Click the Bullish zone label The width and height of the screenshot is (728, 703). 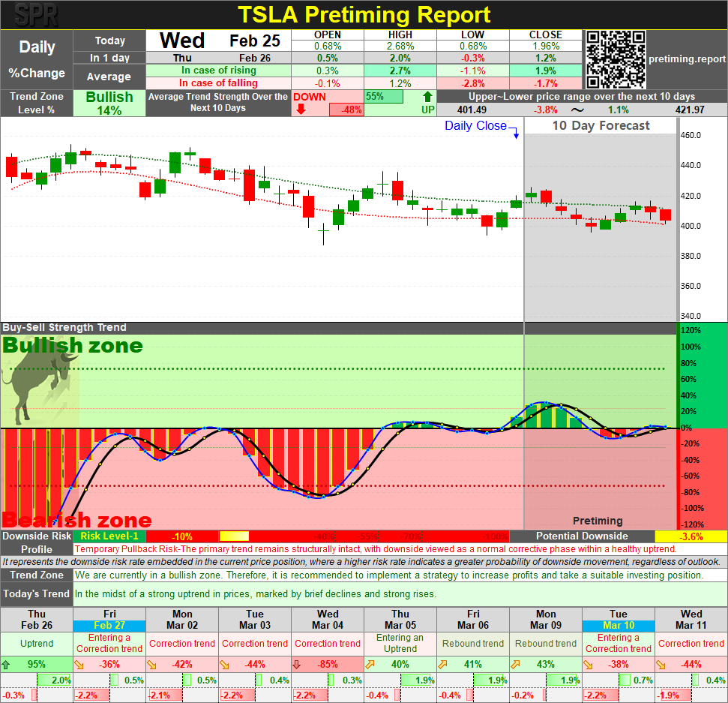[73, 346]
